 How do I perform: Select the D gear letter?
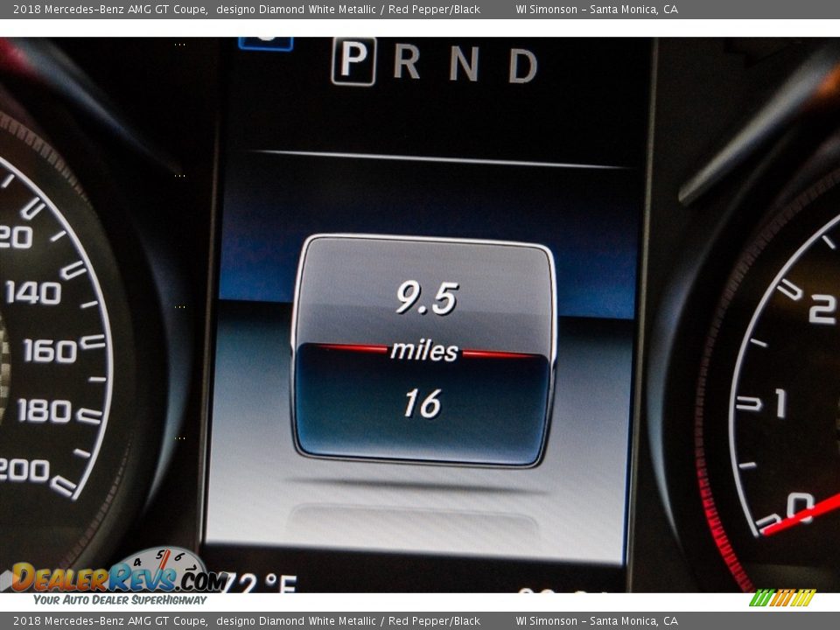coord(522,66)
